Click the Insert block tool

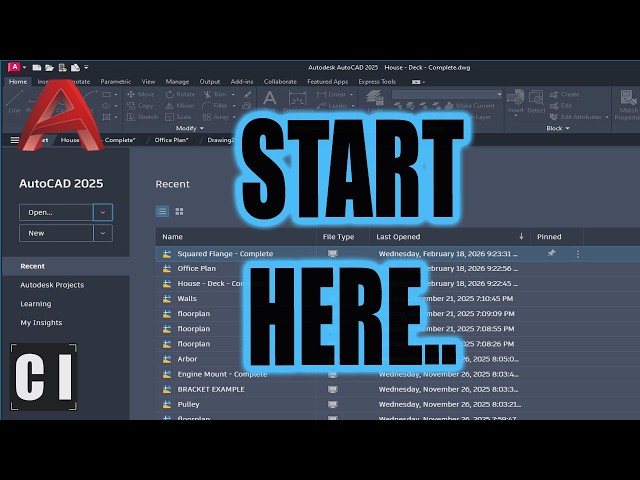pyautogui.click(x=516, y=101)
